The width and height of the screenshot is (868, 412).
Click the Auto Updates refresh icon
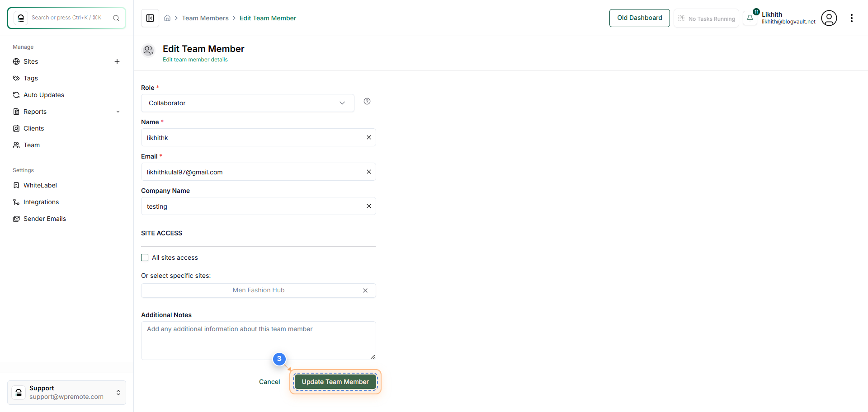point(16,95)
